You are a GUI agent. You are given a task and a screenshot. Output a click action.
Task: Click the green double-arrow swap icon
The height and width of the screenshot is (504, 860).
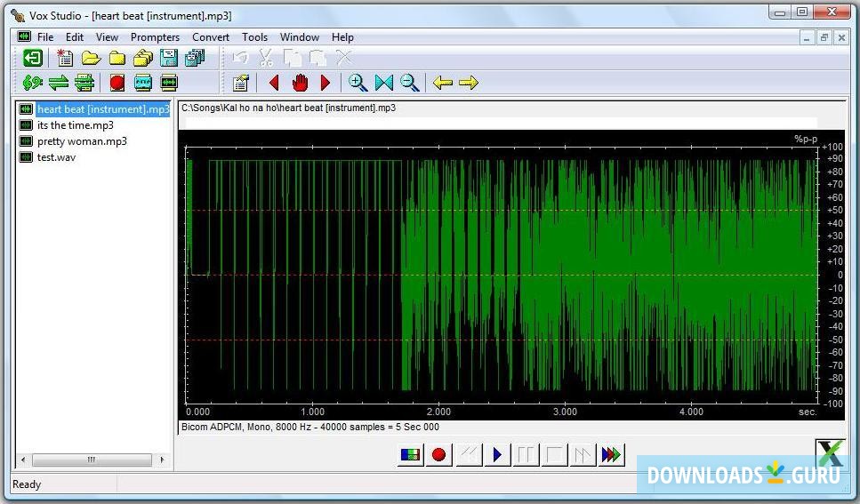point(58,83)
